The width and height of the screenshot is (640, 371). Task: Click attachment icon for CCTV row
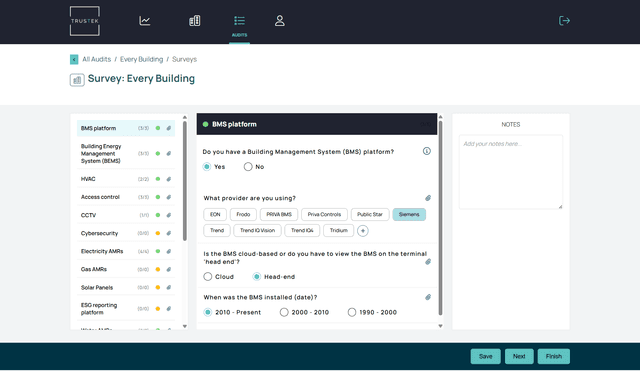(x=169, y=215)
